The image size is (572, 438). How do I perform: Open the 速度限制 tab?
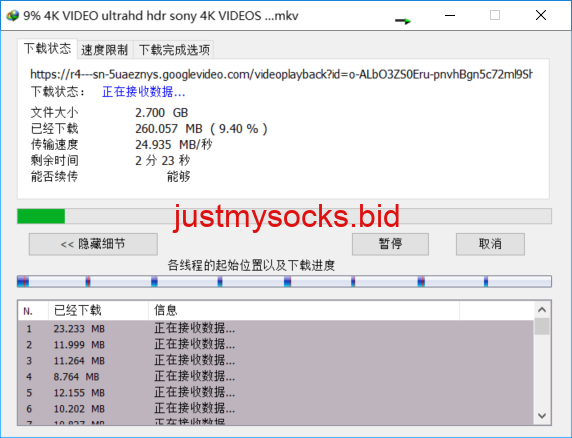coord(105,50)
